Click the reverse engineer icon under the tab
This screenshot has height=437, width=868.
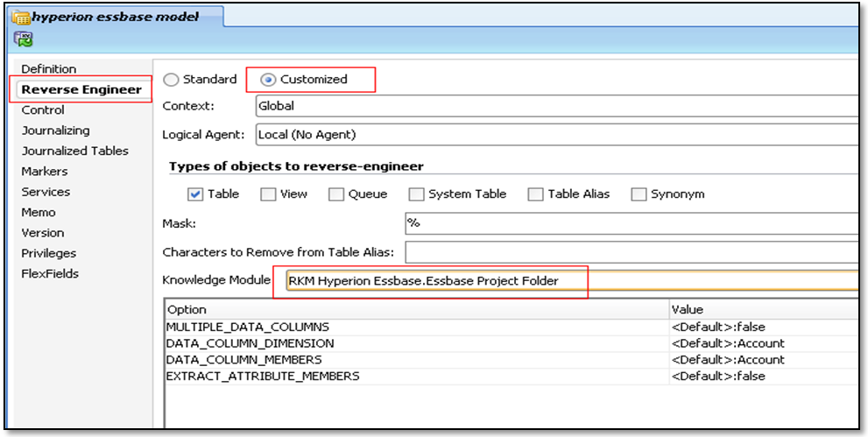pos(23,39)
